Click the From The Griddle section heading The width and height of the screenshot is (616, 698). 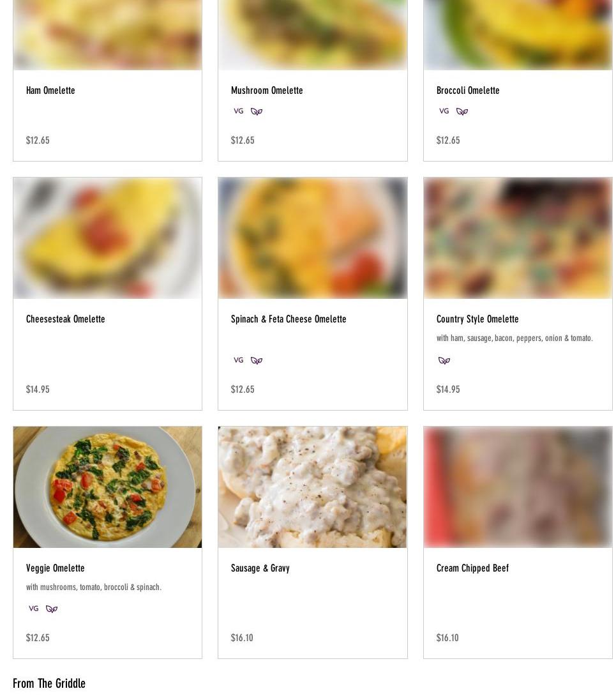[x=49, y=683]
